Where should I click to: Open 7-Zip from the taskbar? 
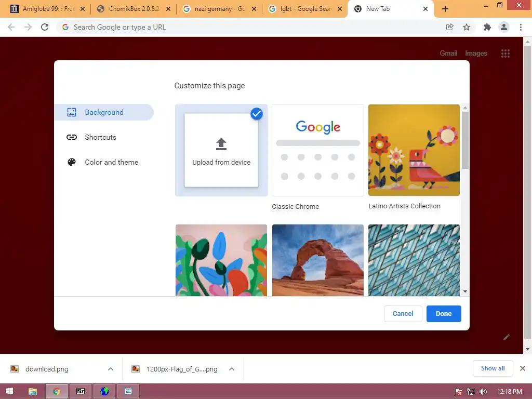tap(81, 392)
